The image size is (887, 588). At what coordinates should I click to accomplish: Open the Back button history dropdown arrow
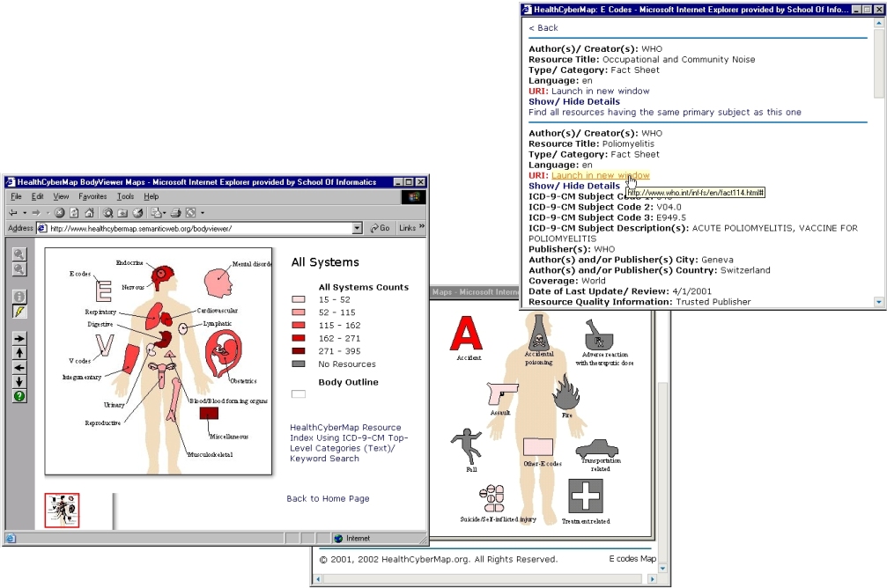(25, 213)
